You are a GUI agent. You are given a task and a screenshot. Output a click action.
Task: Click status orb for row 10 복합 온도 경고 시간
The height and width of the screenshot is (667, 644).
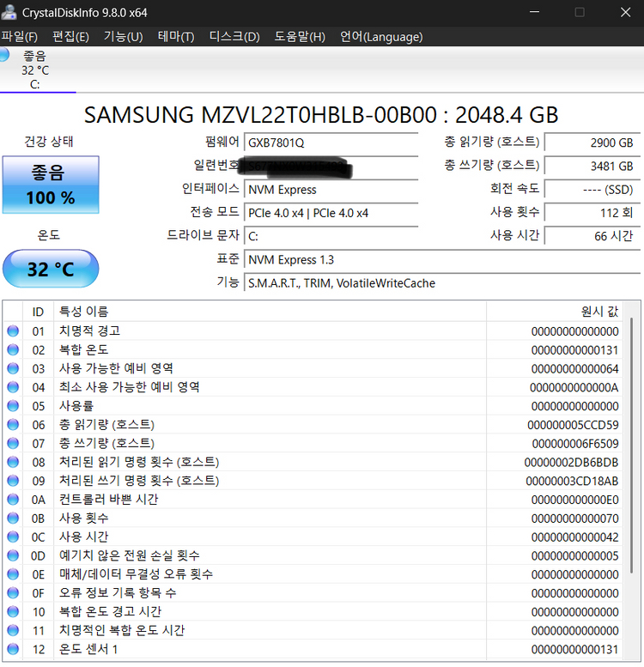pyautogui.click(x=13, y=612)
